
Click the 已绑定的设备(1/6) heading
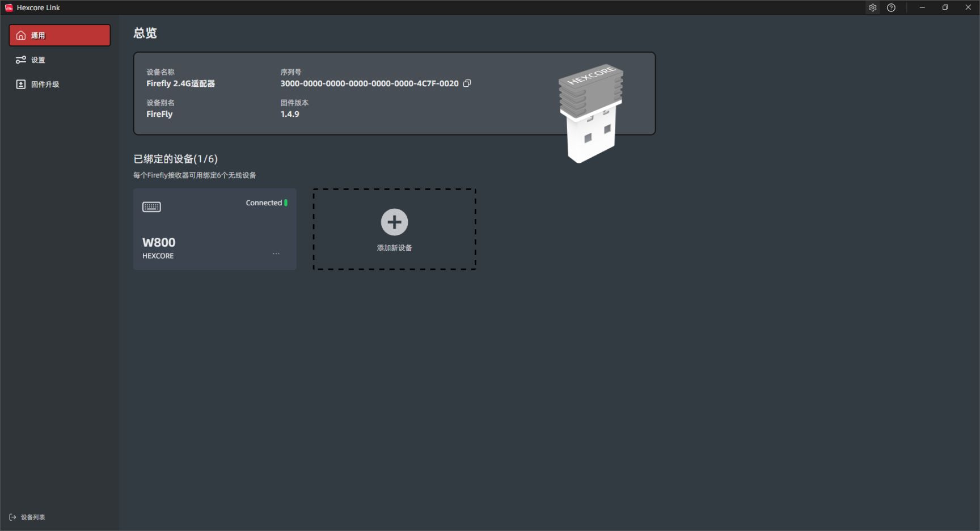point(175,159)
